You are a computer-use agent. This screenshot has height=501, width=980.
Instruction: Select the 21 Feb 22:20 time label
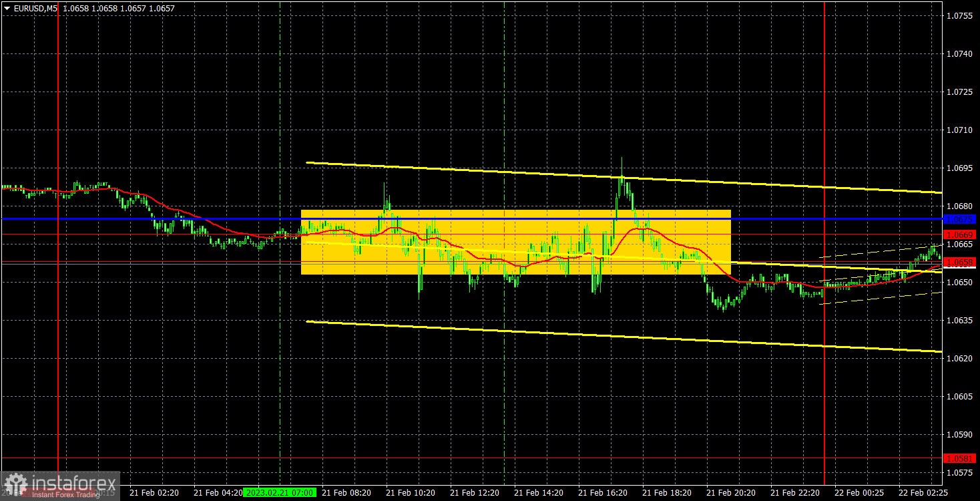(794, 492)
